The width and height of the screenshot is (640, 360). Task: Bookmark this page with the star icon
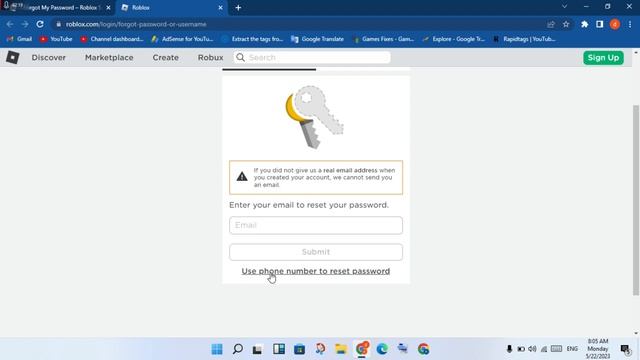[566, 24]
